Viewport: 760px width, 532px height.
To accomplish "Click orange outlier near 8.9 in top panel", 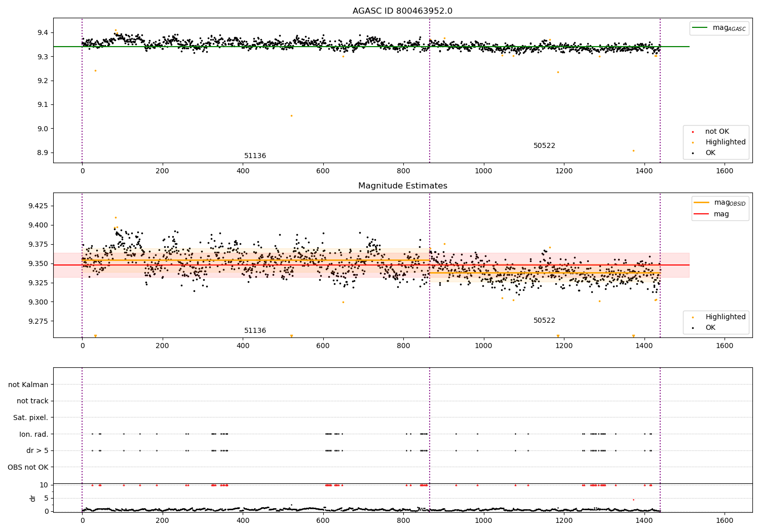I will 633,150.
